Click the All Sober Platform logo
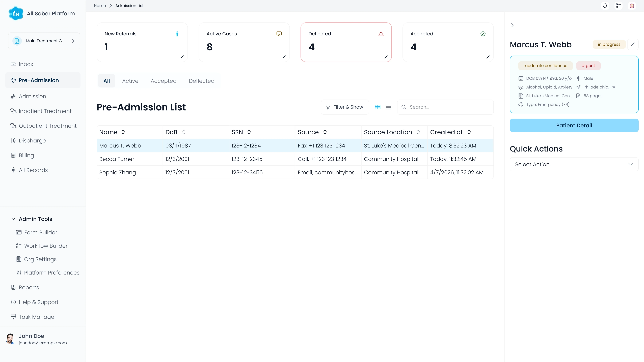644x362 pixels. (16, 13)
